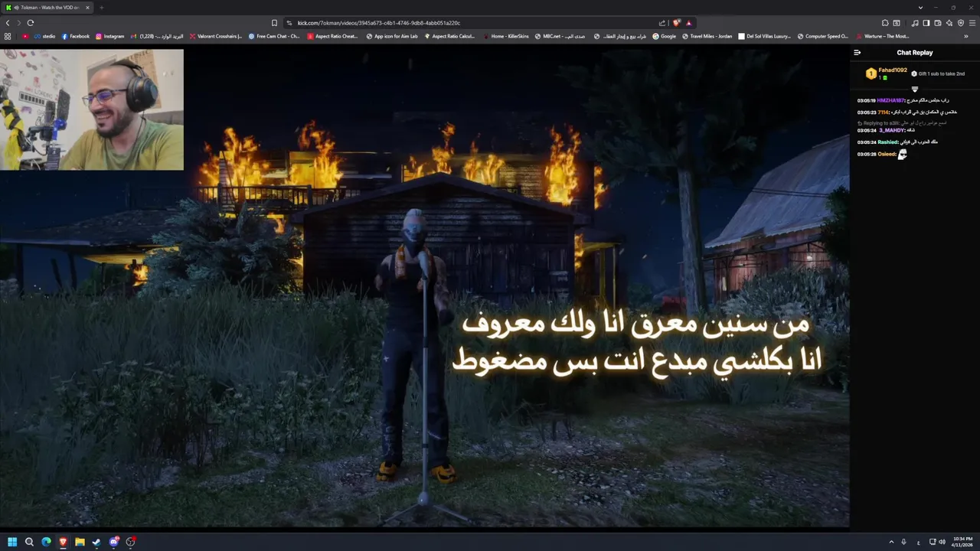Open the Brave Wallet icon
This screenshot has width=980, height=551.
(x=937, y=23)
